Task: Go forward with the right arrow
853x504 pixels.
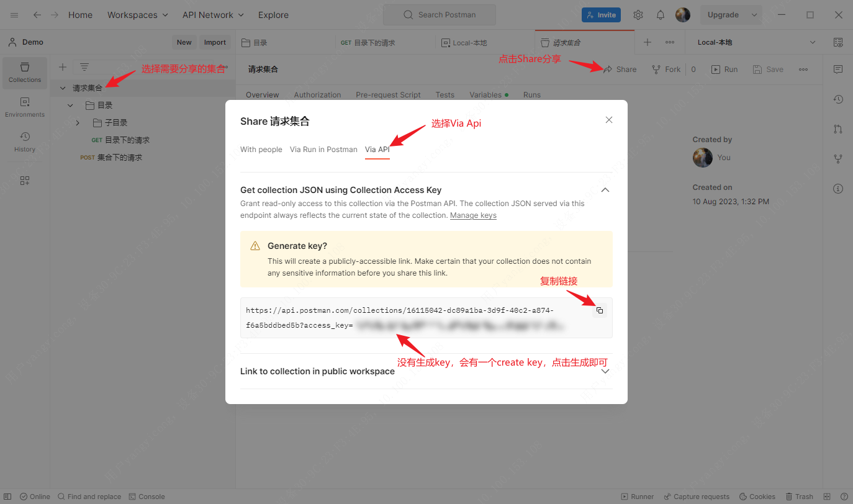Action: coord(55,15)
